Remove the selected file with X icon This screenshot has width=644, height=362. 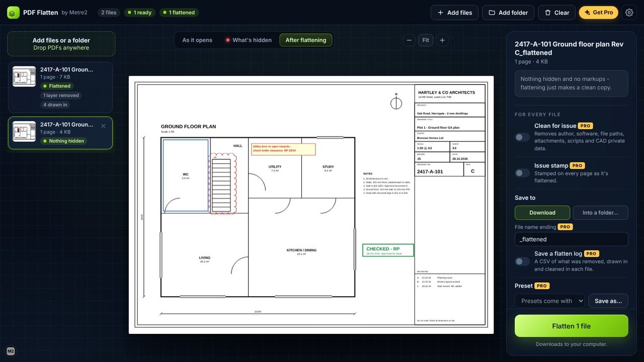pyautogui.click(x=103, y=126)
